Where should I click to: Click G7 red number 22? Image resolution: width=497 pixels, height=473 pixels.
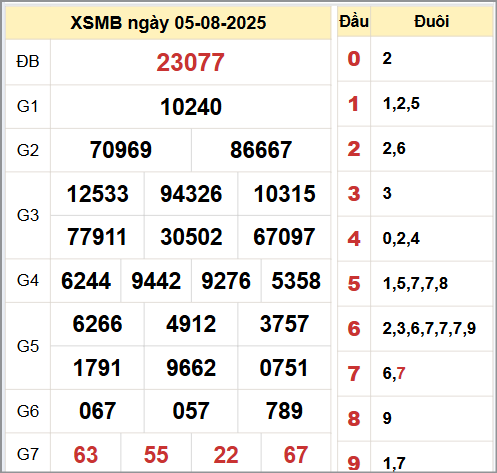[226, 455]
